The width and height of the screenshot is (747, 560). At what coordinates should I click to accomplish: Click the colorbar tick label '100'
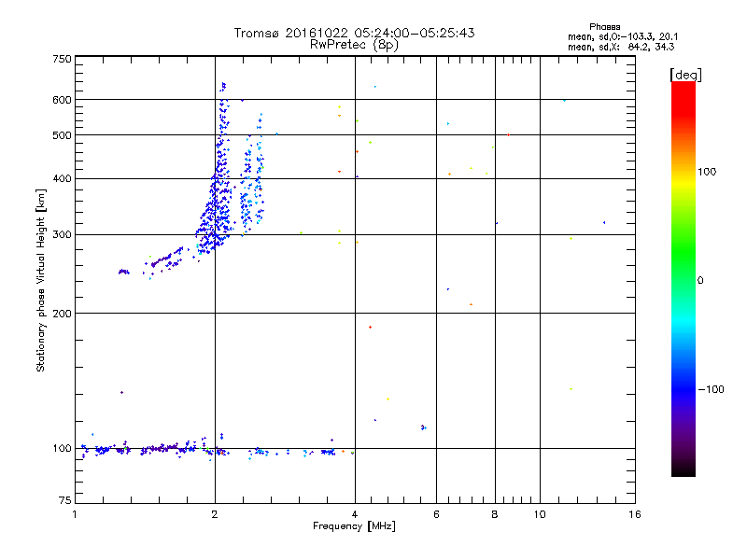707,172
